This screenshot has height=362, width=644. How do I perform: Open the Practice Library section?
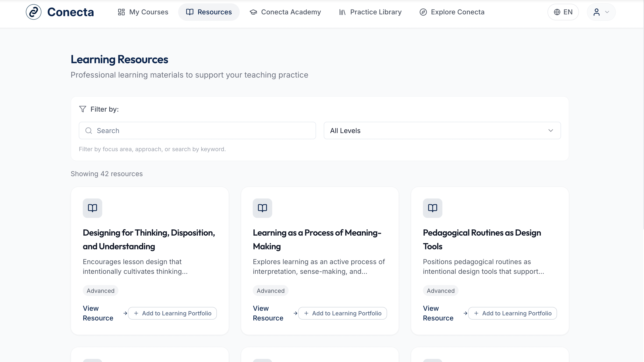click(x=370, y=12)
